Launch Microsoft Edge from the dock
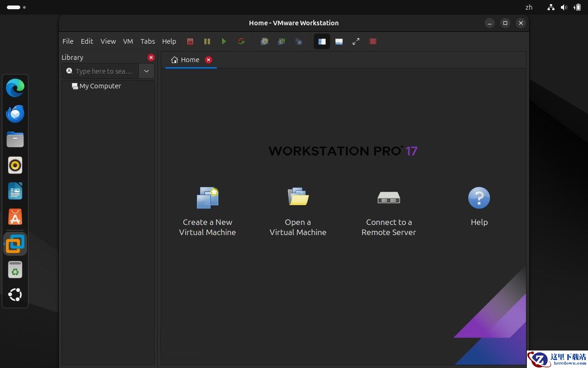The height and width of the screenshot is (368, 588). pyautogui.click(x=15, y=88)
